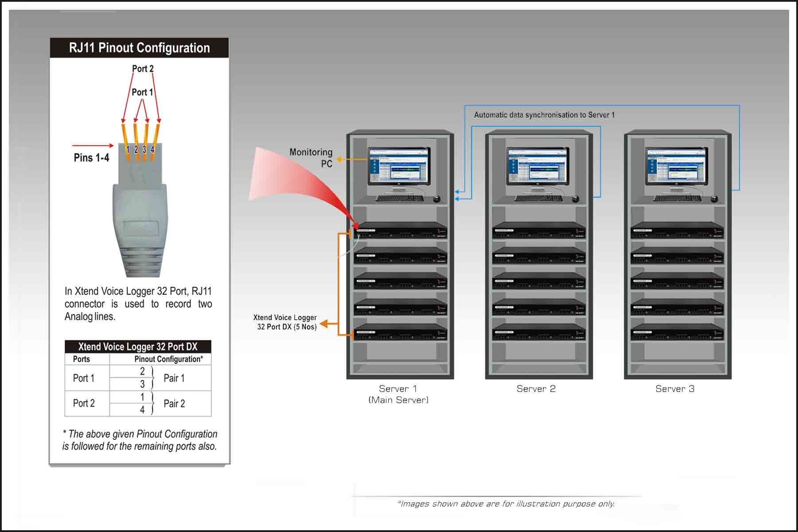This screenshot has height=532, width=798.
Task: Click the Automatic data synchronisation to Server 1 text
Action: tap(544, 115)
